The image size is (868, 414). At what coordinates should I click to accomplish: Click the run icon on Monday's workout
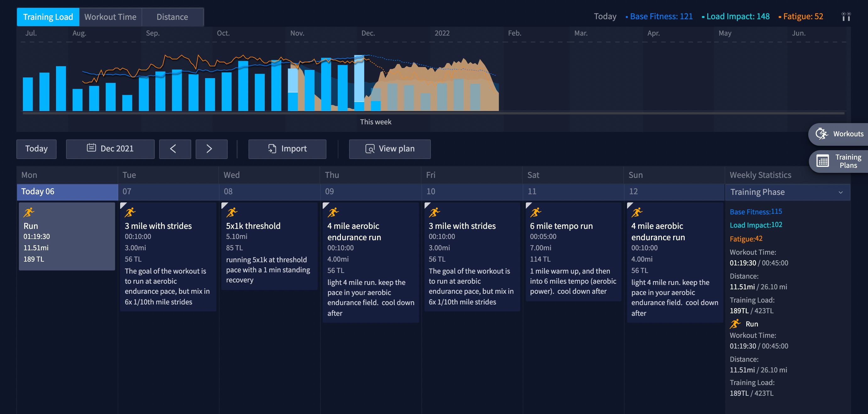pos(29,212)
